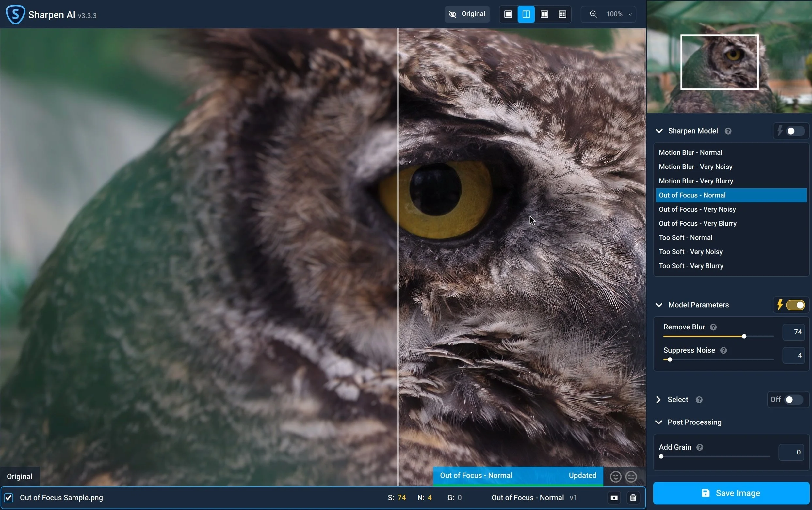Delete image with trash icon

tap(633, 498)
